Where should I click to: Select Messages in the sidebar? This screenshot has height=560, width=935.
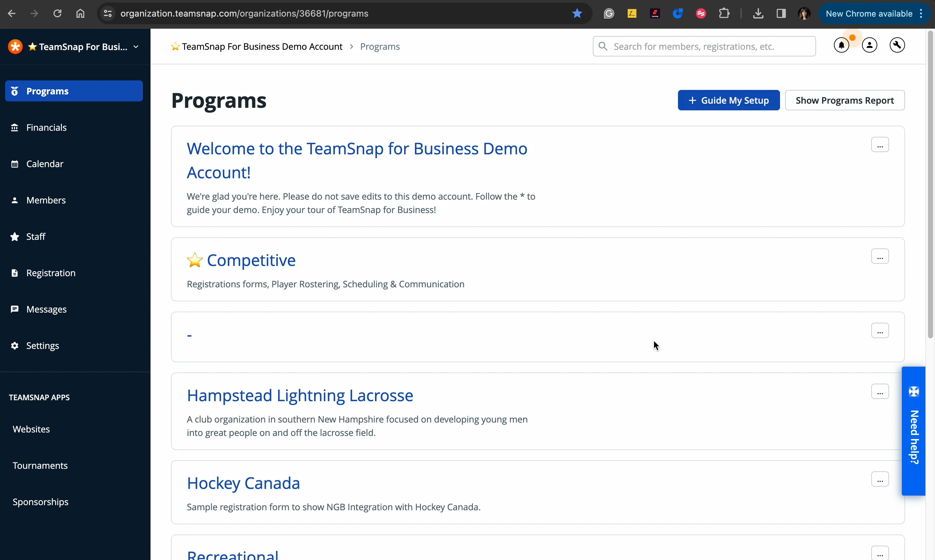coord(74,309)
